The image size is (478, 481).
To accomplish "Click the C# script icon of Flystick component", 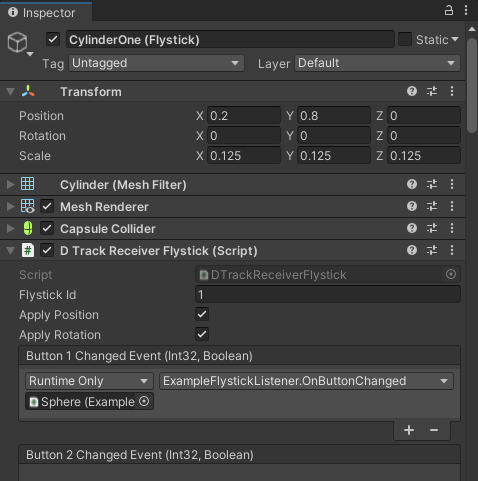I will point(28,250).
